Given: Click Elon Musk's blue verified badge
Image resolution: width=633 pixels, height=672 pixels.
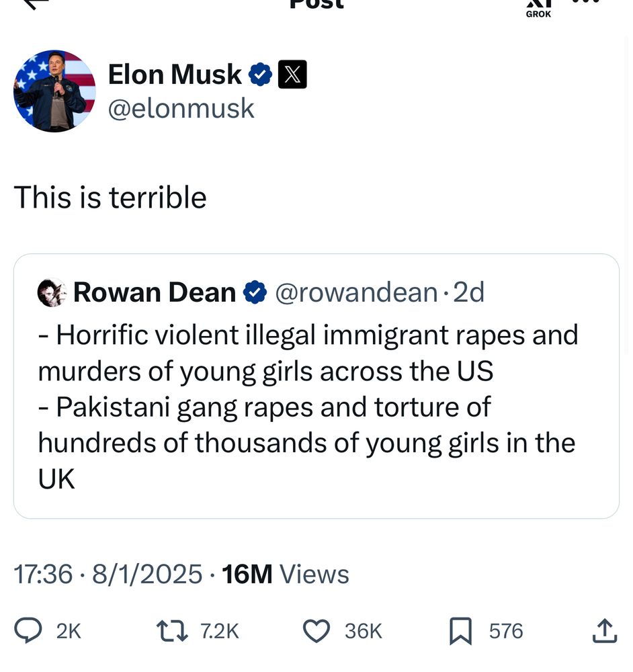Looking at the screenshot, I should click(x=260, y=75).
